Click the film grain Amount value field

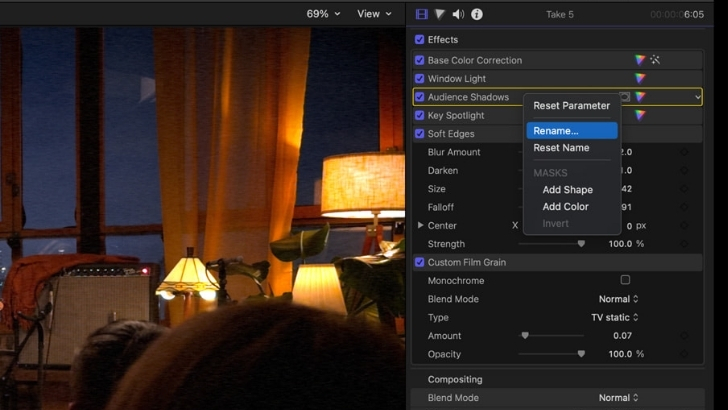(x=621, y=336)
